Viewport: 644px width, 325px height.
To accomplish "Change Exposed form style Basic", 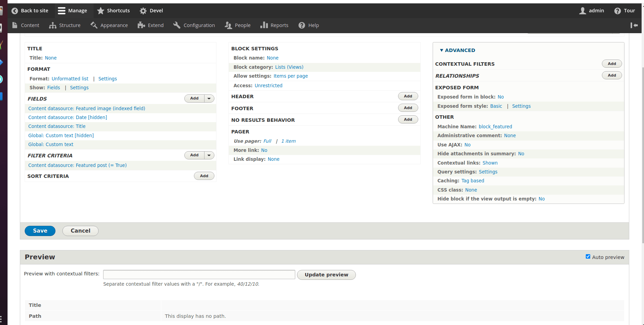I will (496, 106).
